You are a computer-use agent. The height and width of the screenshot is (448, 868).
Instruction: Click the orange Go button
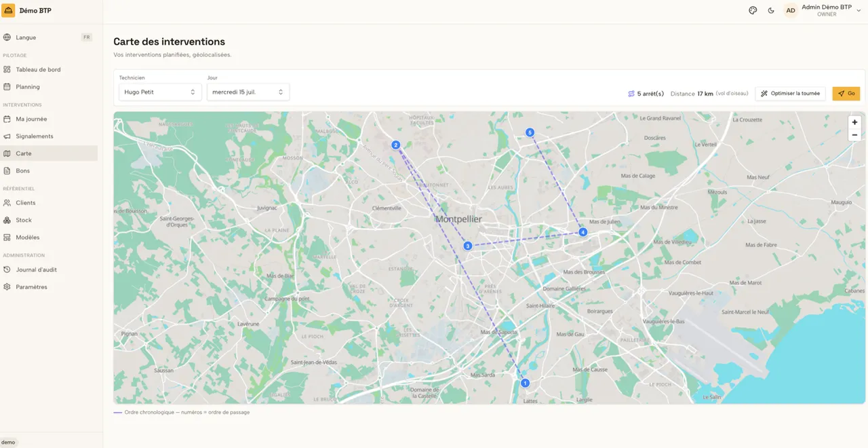pyautogui.click(x=846, y=94)
